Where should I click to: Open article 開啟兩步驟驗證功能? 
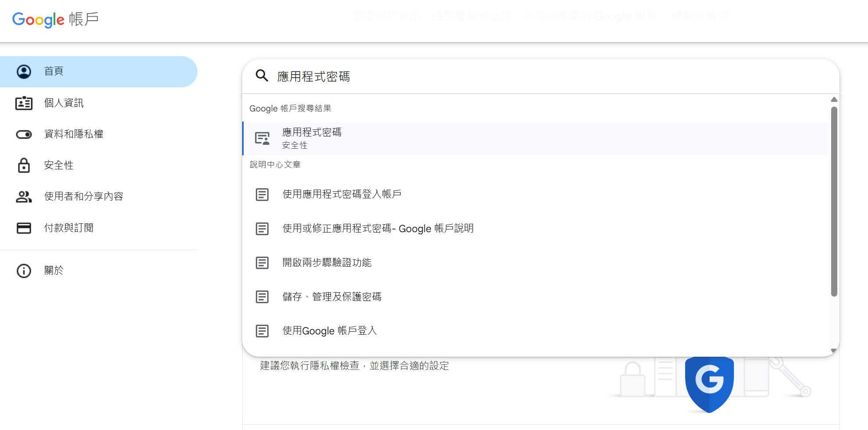tap(536, 263)
